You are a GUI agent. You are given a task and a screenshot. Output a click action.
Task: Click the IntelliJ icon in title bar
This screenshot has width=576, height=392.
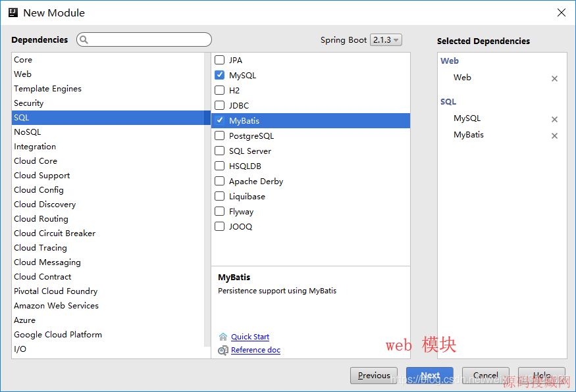(12, 12)
